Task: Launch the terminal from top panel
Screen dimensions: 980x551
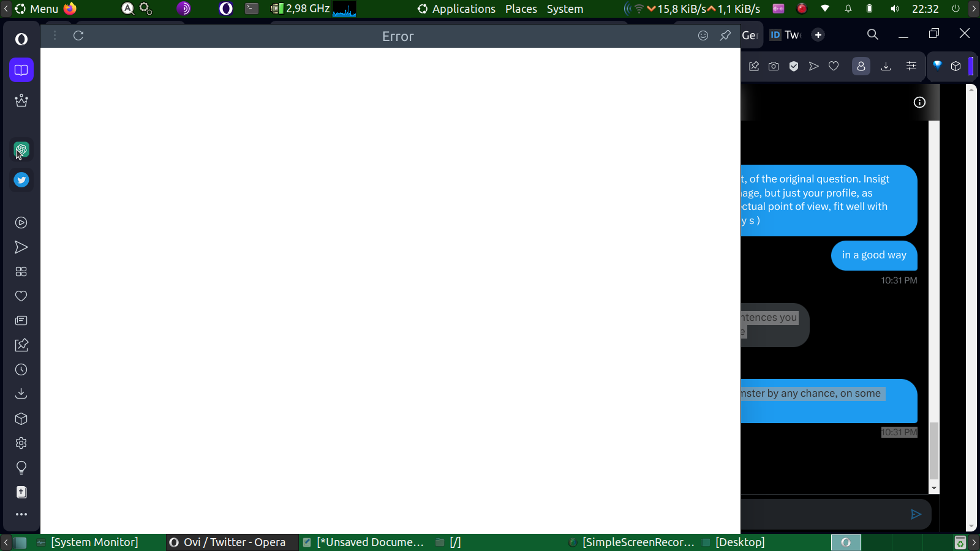Action: 252,9
